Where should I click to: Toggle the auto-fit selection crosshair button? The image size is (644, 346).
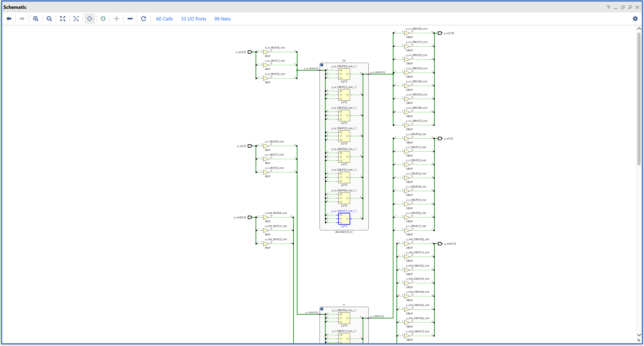point(90,19)
